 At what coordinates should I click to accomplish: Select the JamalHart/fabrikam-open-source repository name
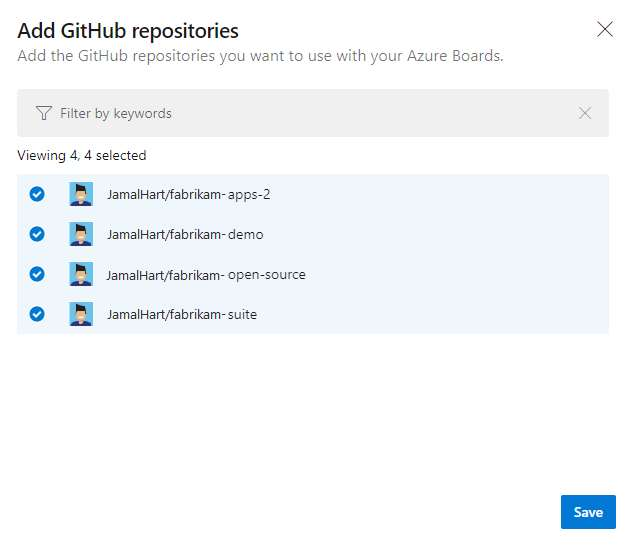click(205, 274)
